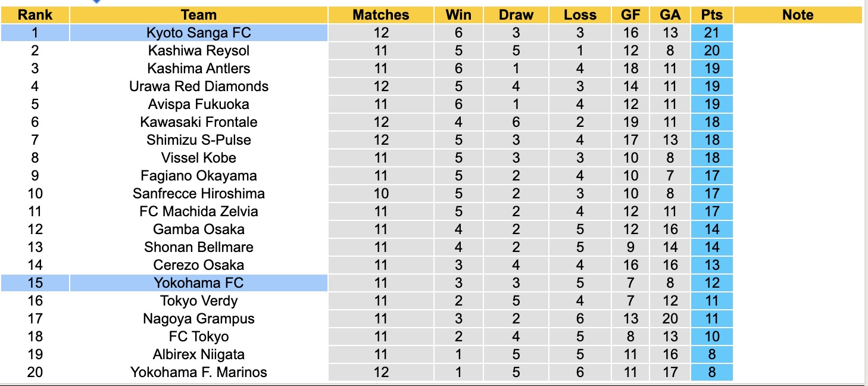Click the Team column header
Screen dimensions: 868x386
[x=199, y=15]
